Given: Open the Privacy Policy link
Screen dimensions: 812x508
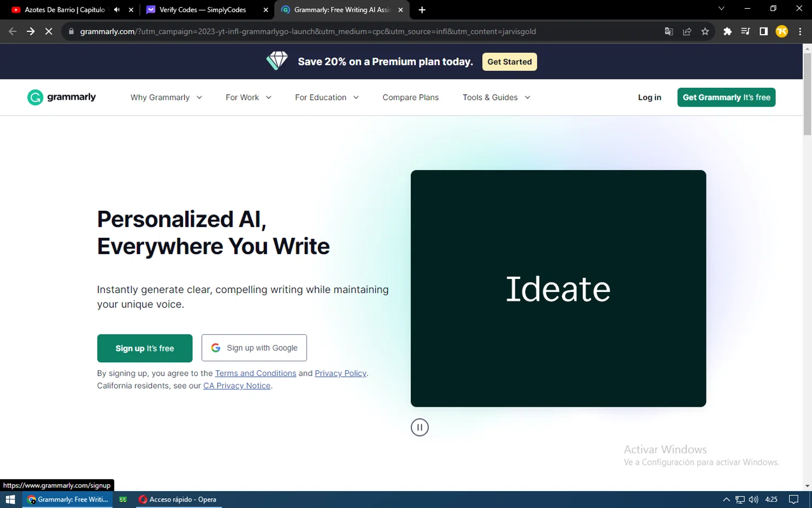Looking at the screenshot, I should coord(340,373).
